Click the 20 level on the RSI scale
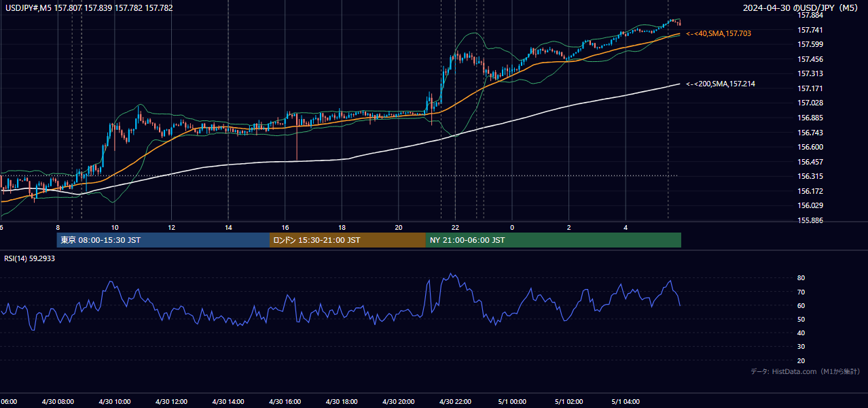This screenshot has height=408, width=868. 801,360
